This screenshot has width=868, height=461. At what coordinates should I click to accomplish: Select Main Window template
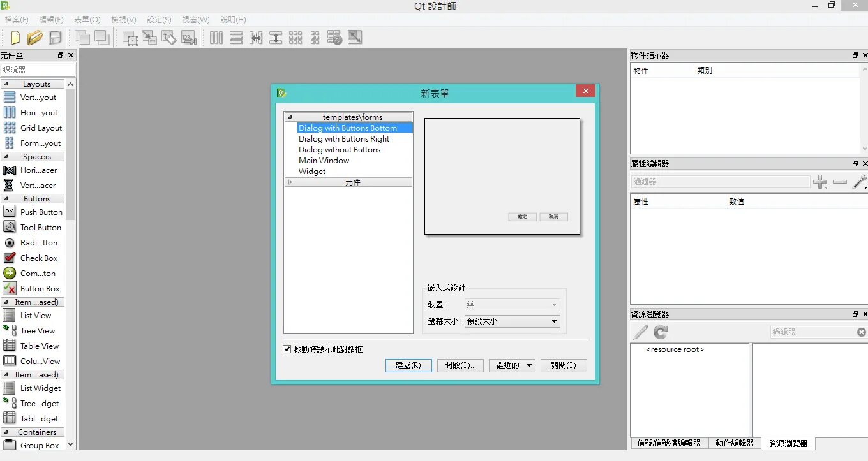[x=324, y=161]
